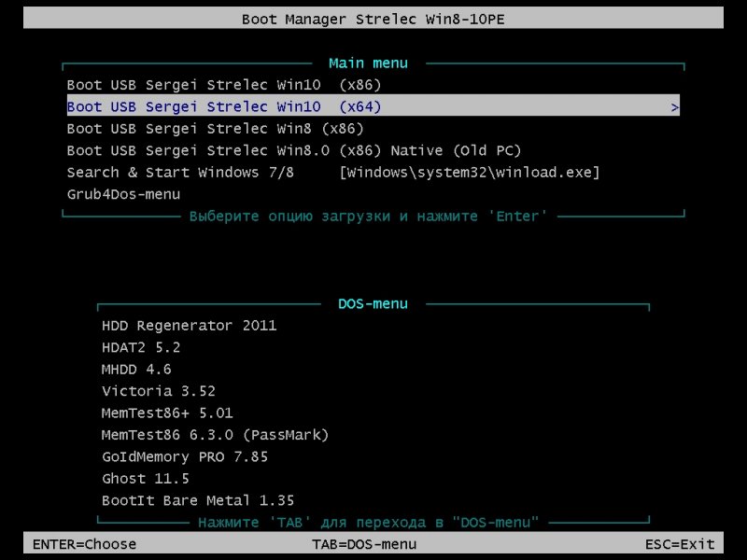Click ESC=Exit in the footer bar
Image resolution: width=747 pixels, height=560 pixels.
click(680, 544)
